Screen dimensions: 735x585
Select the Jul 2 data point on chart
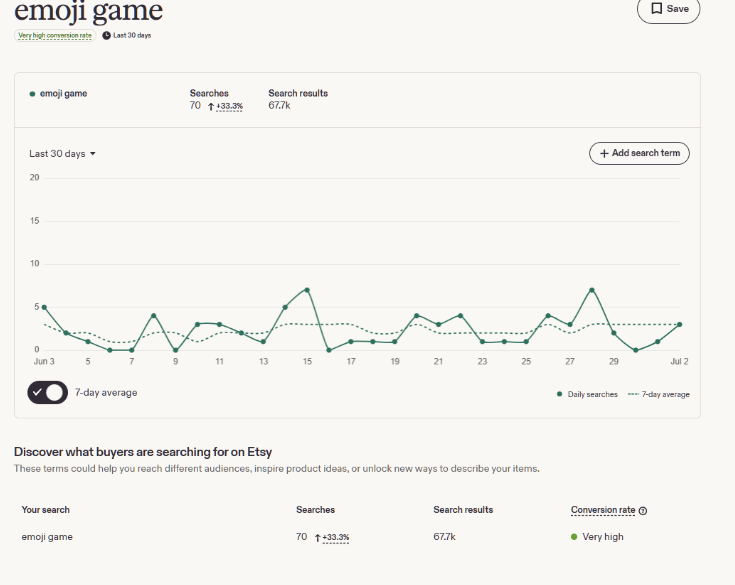click(x=680, y=324)
